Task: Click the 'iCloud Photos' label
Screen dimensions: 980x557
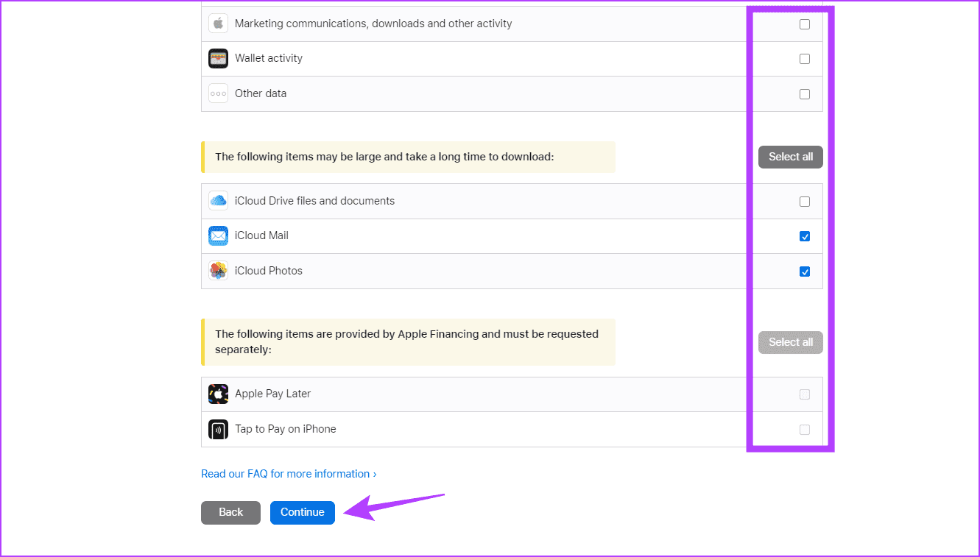Action: (269, 271)
